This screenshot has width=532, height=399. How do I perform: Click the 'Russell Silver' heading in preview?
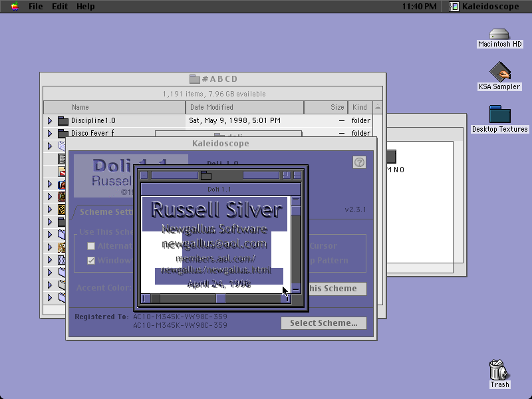coord(217,209)
